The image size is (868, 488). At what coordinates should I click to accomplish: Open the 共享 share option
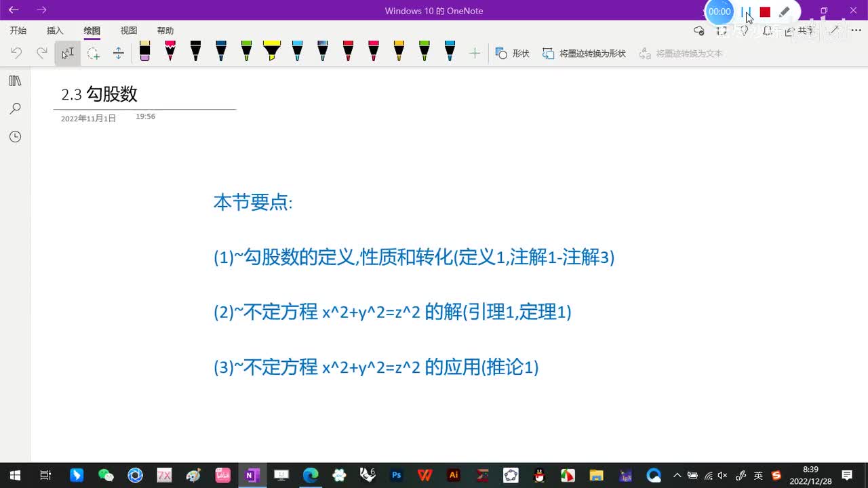[x=801, y=30]
